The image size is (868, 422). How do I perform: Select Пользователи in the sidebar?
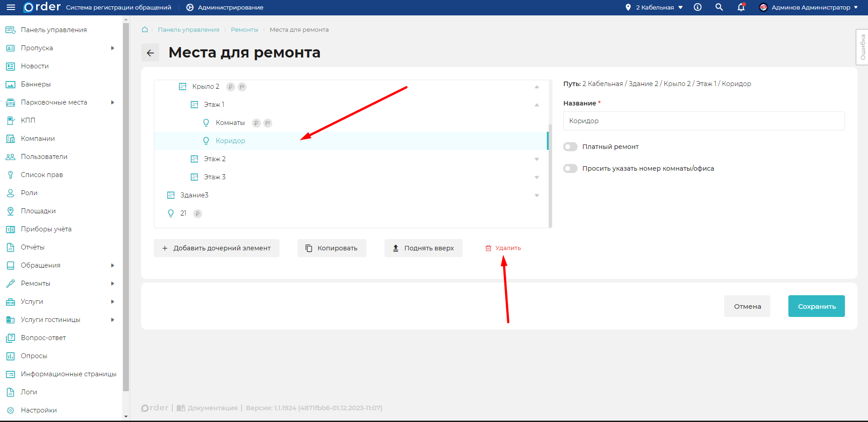point(44,157)
